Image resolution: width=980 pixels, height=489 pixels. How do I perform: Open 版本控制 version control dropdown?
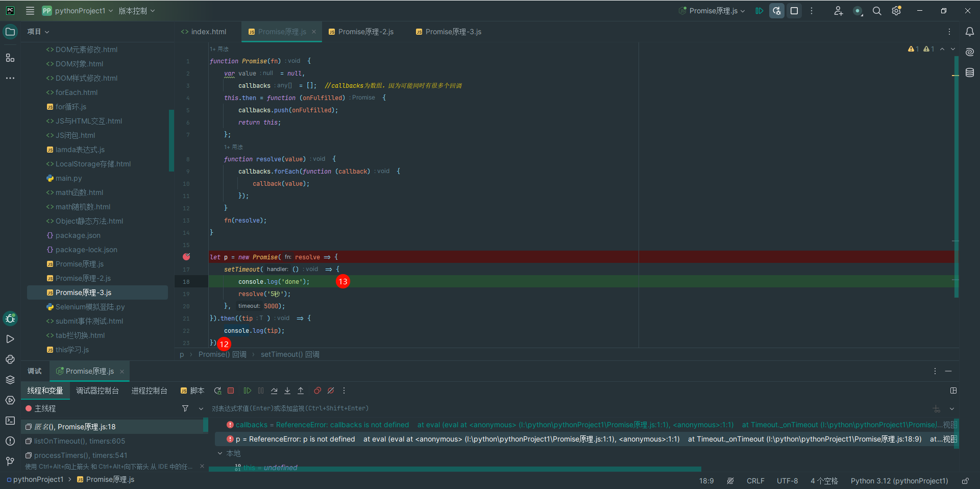[x=137, y=11]
